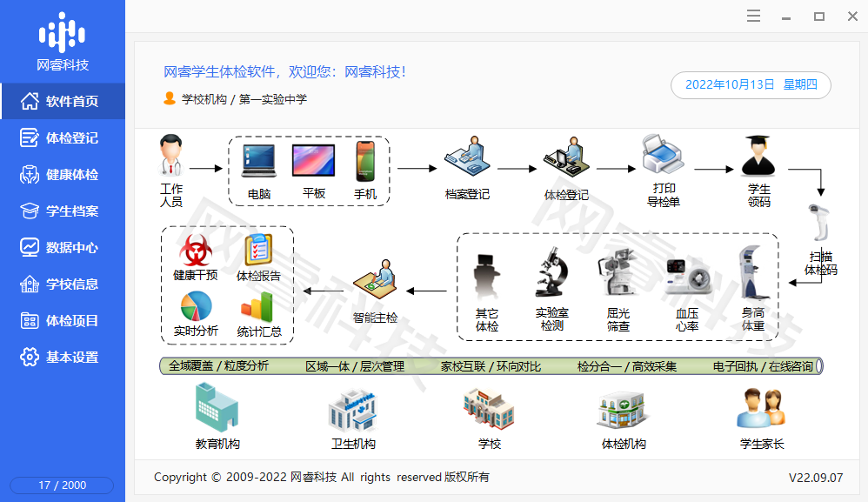
Task: Click the 教育机构 building icon
Action: [x=217, y=408]
